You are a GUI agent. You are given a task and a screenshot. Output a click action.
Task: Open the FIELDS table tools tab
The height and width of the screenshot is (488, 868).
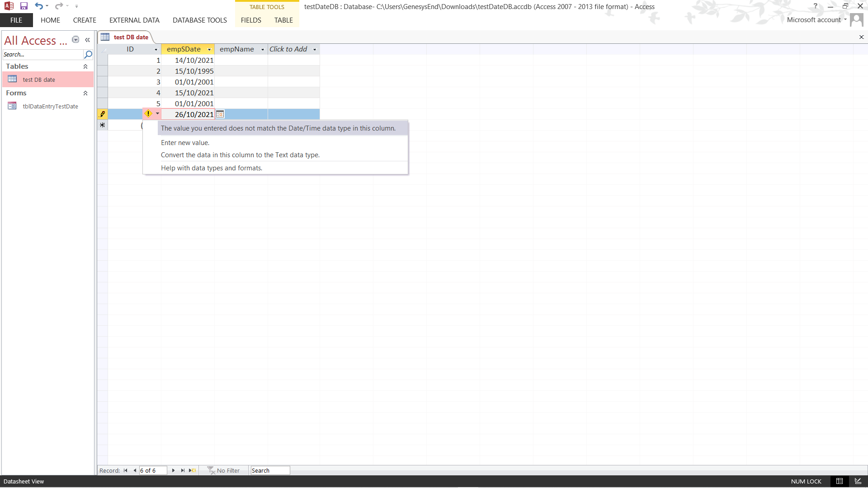click(x=251, y=20)
